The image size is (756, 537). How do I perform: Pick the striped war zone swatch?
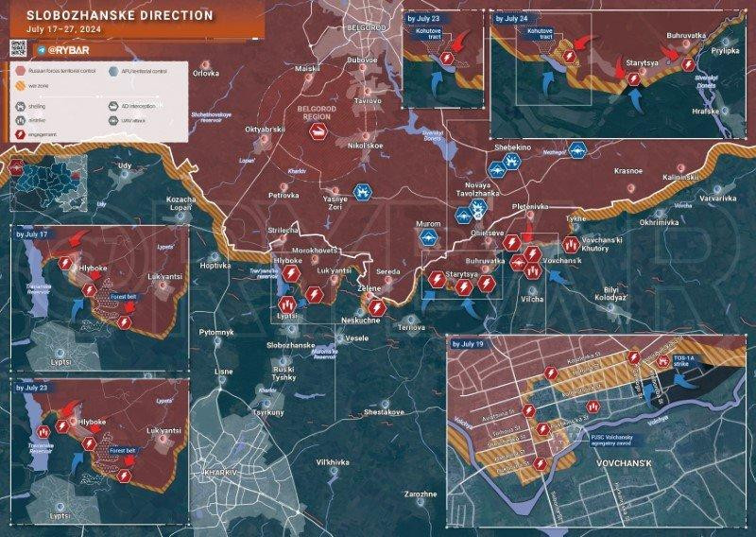(x=20, y=85)
